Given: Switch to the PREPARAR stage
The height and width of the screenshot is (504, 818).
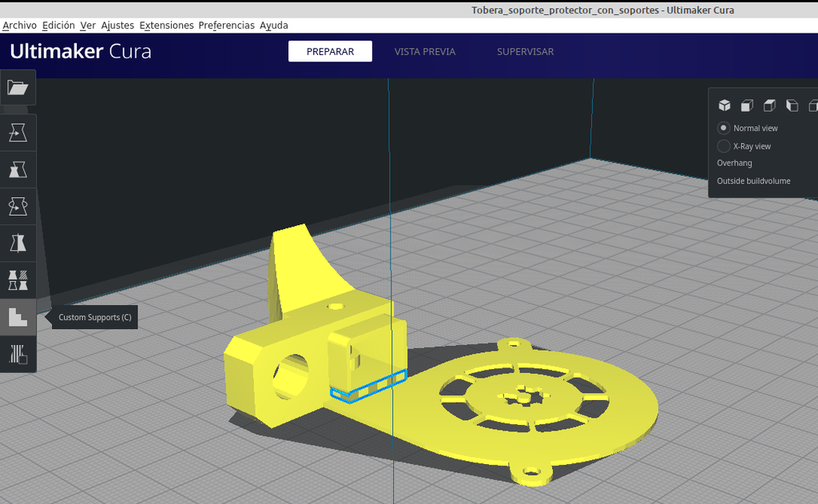Looking at the screenshot, I should coord(330,51).
